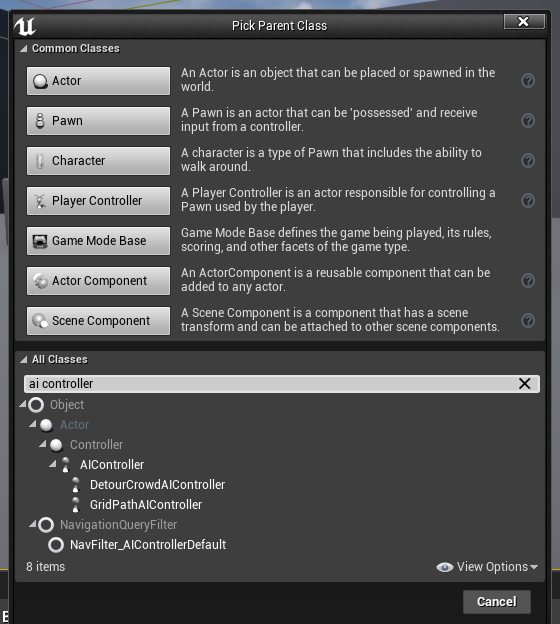Open help for the Pawn class
The image size is (560, 624).
528,121
